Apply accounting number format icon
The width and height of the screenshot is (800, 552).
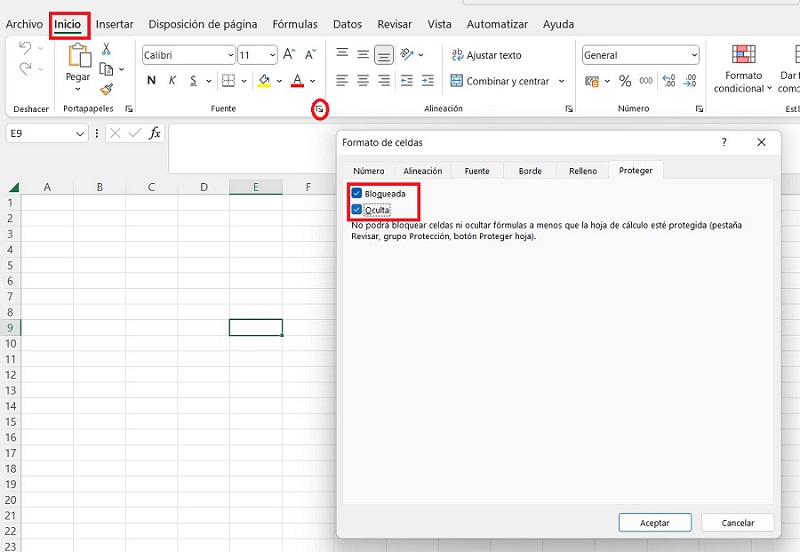[x=592, y=81]
